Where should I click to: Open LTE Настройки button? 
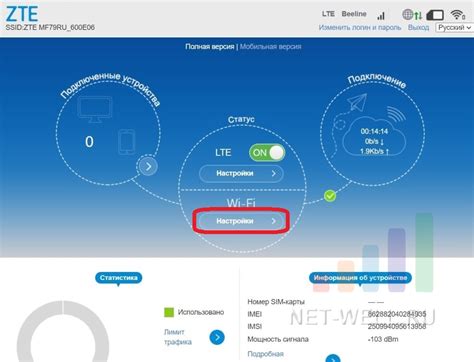(241, 173)
